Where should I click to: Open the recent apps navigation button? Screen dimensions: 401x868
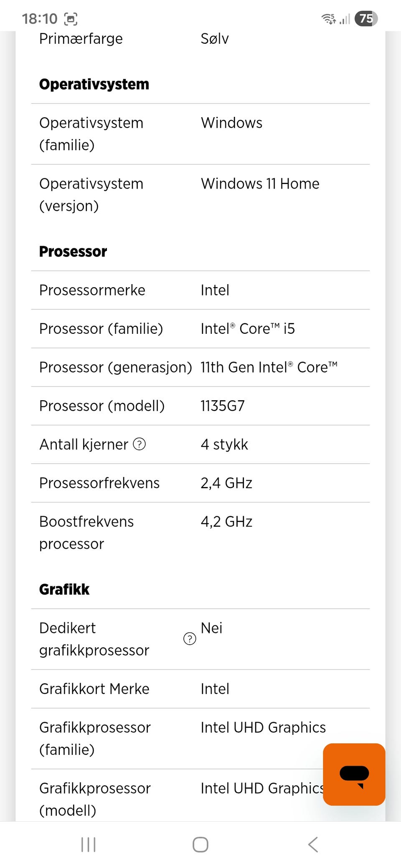coord(88,845)
